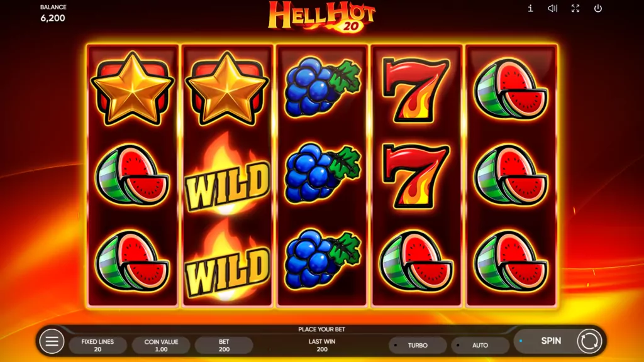Toggle Turbo mode
Viewport: 644px width, 362px height.
point(418,345)
